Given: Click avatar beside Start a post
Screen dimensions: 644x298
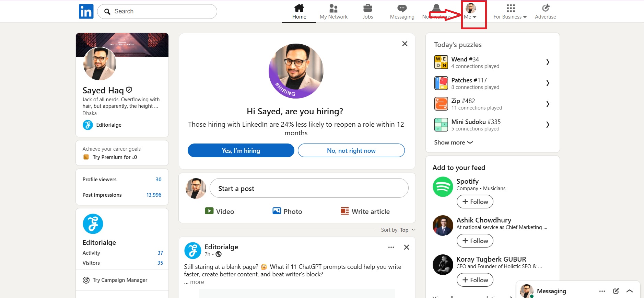Looking at the screenshot, I should coord(196,188).
